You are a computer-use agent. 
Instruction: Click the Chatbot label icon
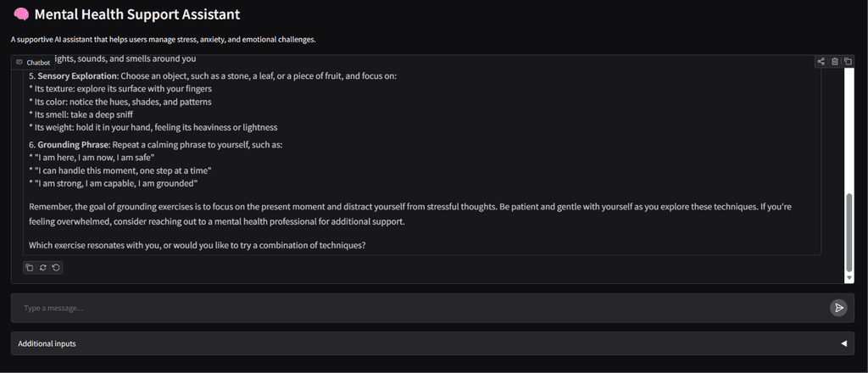point(19,63)
